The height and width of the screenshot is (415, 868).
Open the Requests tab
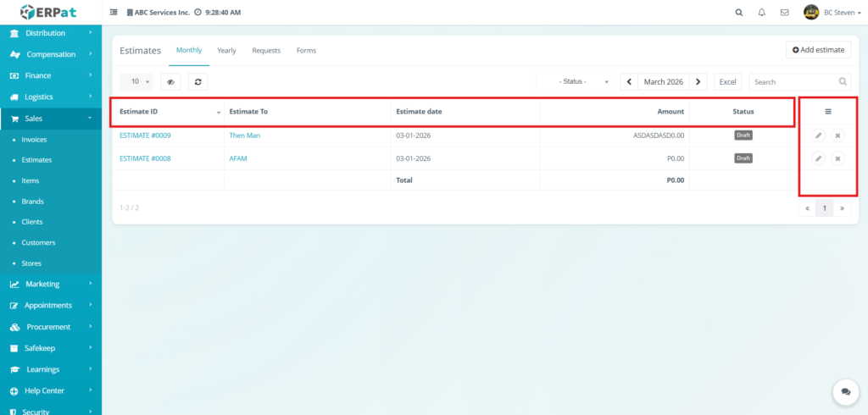pyautogui.click(x=266, y=51)
